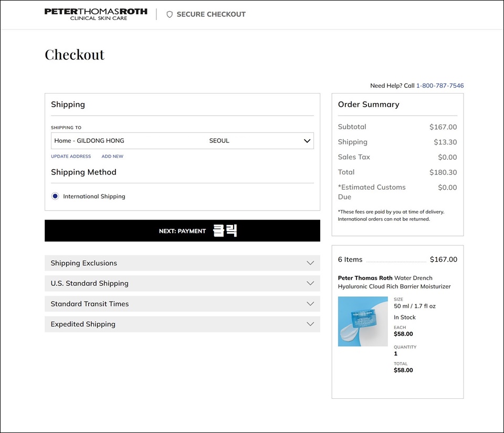The width and height of the screenshot is (504, 433).
Task: Select the International Shipping radio button
Action: coord(55,196)
